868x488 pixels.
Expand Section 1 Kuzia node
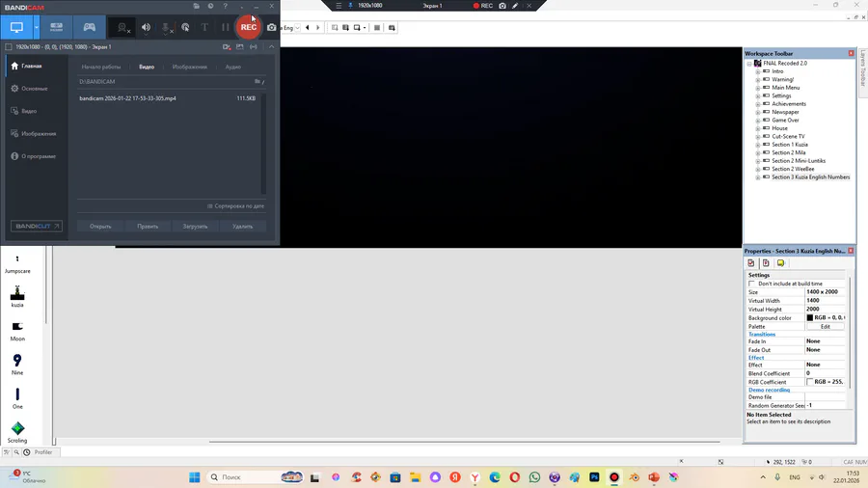click(x=758, y=145)
